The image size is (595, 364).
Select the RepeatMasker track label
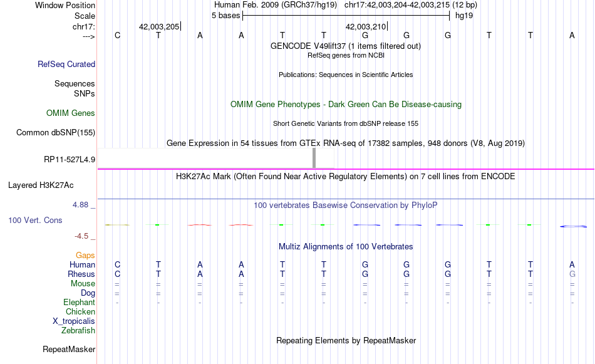pos(69,349)
